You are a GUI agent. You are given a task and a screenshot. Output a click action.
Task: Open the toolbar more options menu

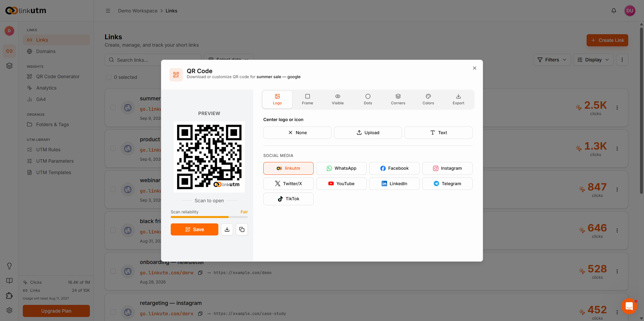coord(622,60)
